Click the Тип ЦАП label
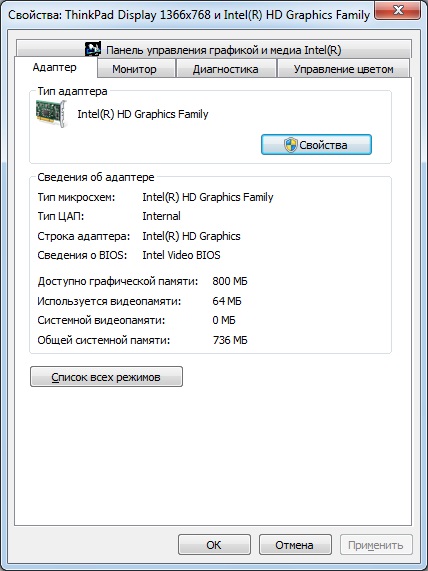 (x=61, y=216)
